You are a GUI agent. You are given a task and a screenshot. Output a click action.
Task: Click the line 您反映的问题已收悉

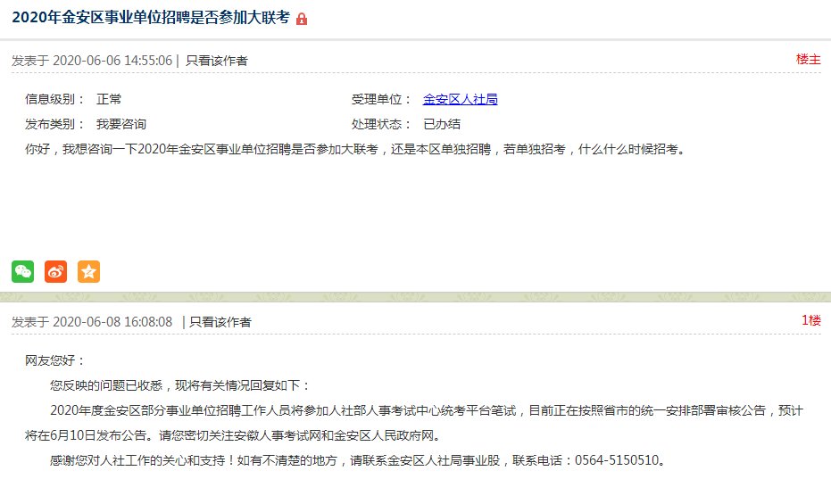click(x=180, y=385)
